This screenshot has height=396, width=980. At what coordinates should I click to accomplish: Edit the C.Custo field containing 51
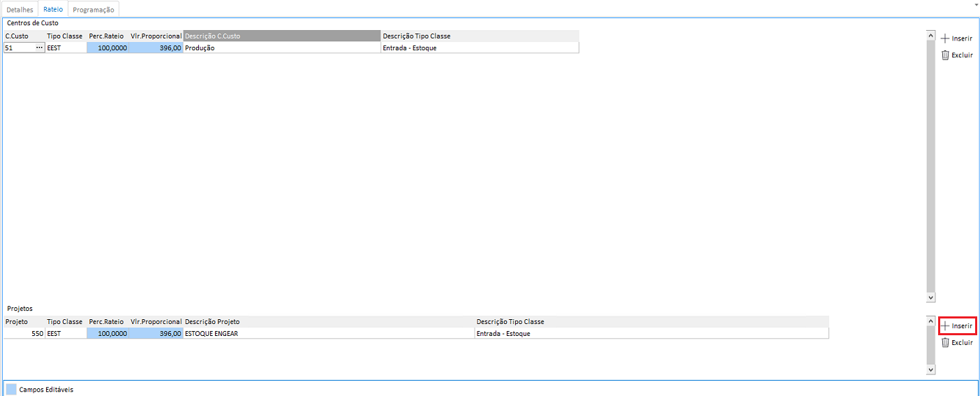tap(18, 48)
